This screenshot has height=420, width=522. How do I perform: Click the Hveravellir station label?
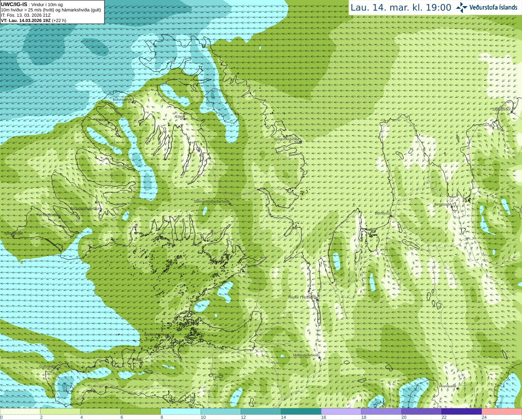pyautogui.click(x=448, y=386)
